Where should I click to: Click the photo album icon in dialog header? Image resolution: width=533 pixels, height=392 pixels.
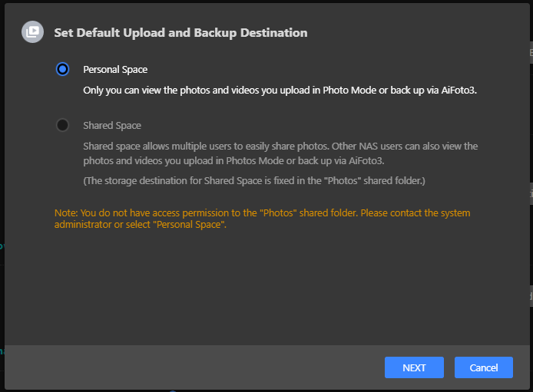[32, 32]
